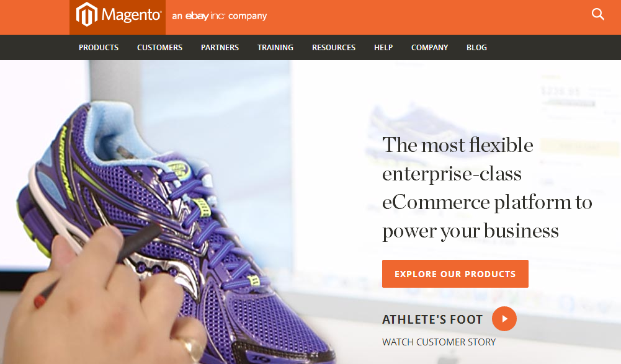Click the Athlete's Foot heading
The width and height of the screenshot is (621, 364).
click(432, 319)
